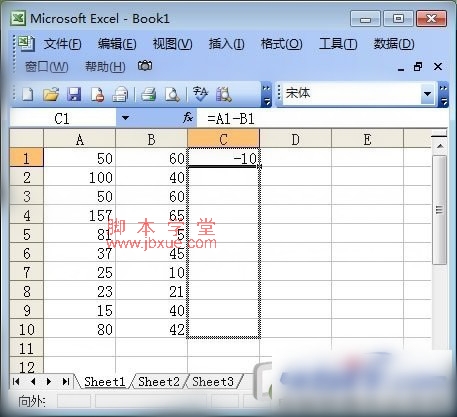Click the Print icon in the toolbar
Screen dimensions: 457x417
[x=148, y=94]
